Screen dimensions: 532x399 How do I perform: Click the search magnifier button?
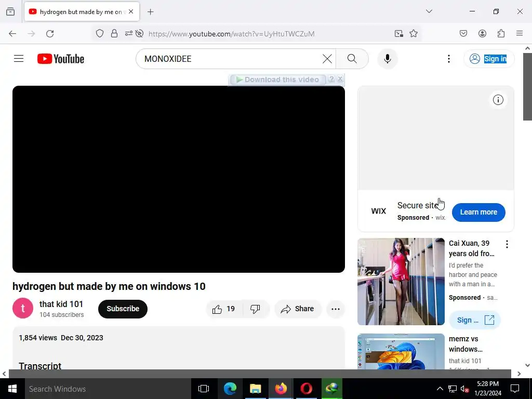pos(352,59)
